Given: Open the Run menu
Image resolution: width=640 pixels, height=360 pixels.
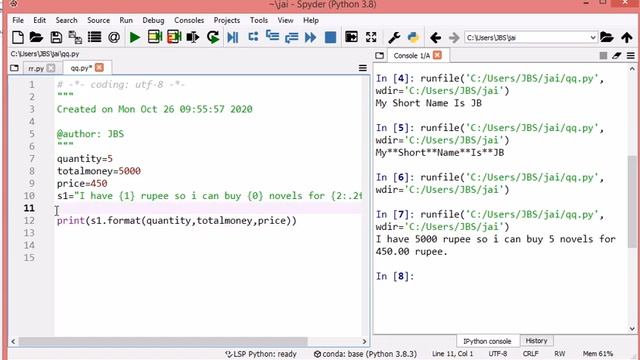Looking at the screenshot, I should click(126, 20).
